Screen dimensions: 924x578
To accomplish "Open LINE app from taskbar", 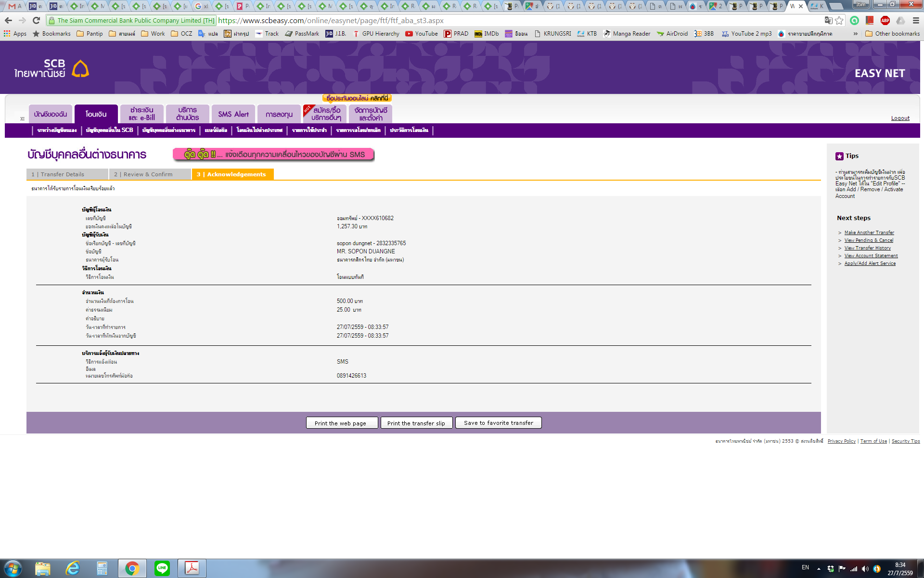I will coord(162,568).
